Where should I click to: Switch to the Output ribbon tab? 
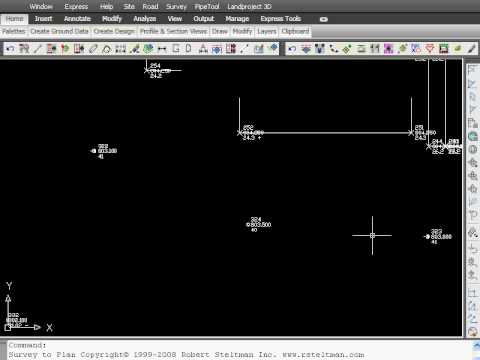(x=204, y=19)
